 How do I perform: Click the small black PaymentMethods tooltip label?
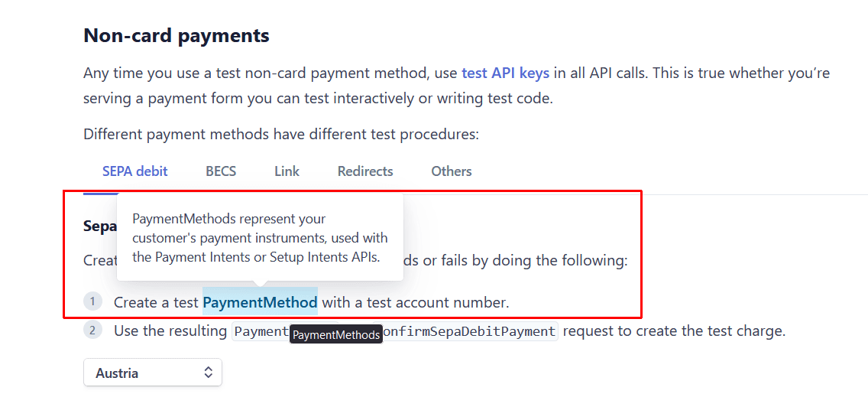click(336, 335)
